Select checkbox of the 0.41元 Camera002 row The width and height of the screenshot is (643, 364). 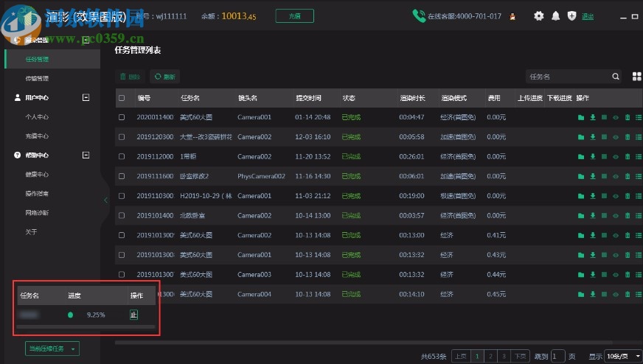[x=122, y=235]
